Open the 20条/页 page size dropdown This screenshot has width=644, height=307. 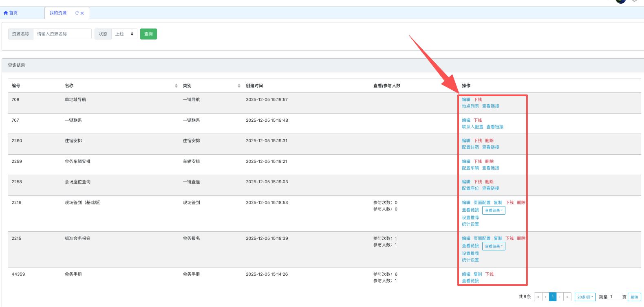coord(585,297)
